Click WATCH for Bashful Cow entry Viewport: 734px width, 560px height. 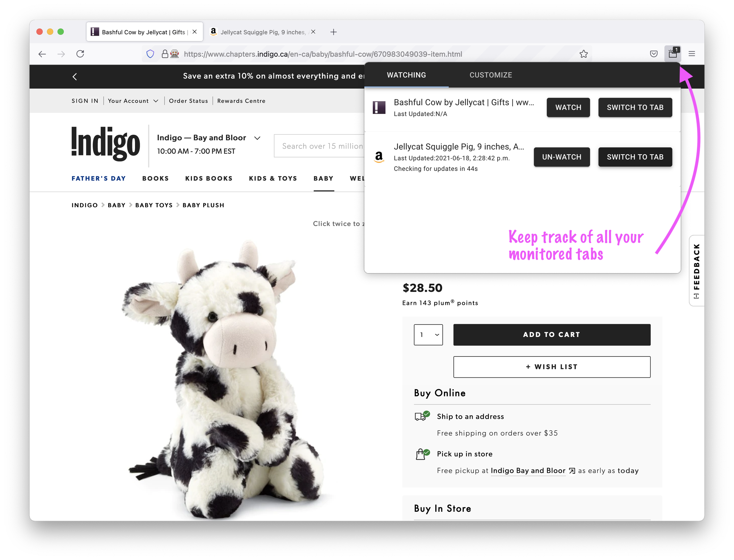pos(568,107)
